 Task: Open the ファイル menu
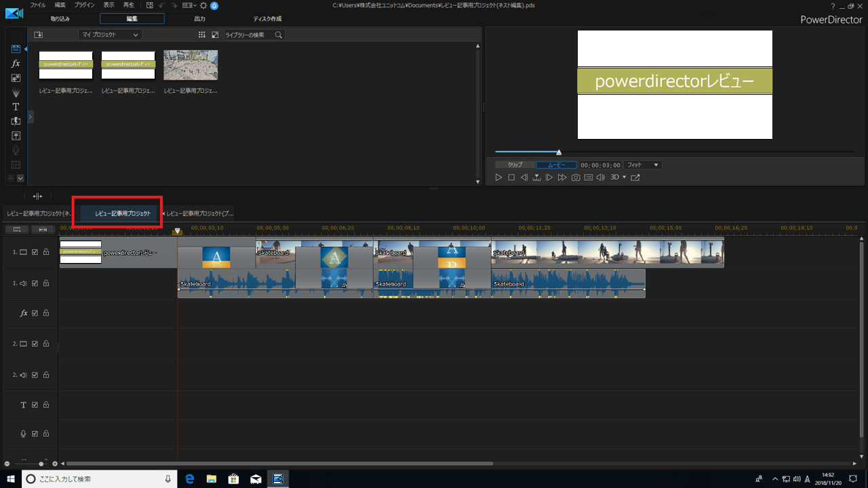pyautogui.click(x=37, y=5)
